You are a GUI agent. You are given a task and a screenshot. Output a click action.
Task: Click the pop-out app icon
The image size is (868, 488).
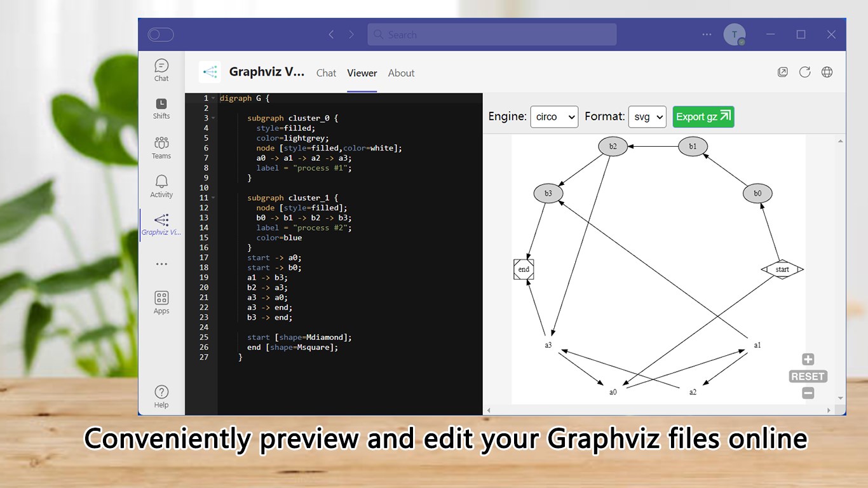pyautogui.click(x=783, y=72)
